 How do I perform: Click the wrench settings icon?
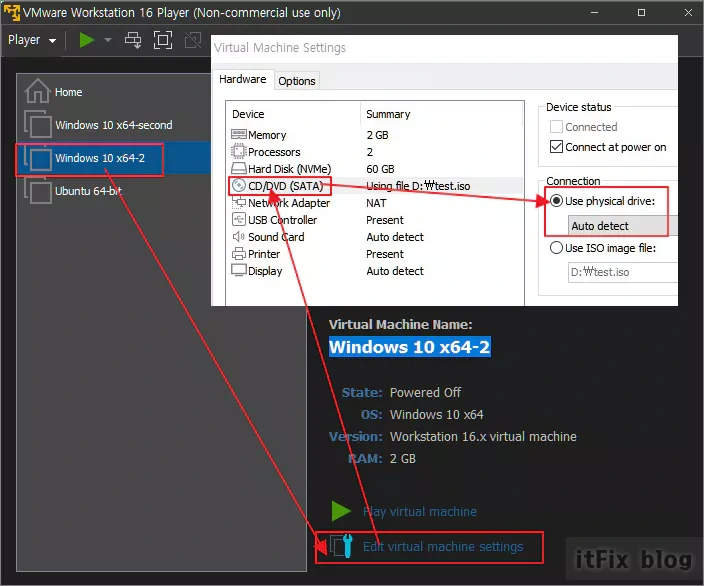[x=342, y=546]
